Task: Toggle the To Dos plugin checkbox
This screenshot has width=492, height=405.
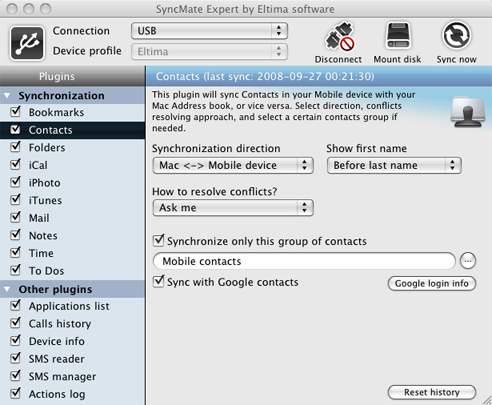Action: (15, 270)
